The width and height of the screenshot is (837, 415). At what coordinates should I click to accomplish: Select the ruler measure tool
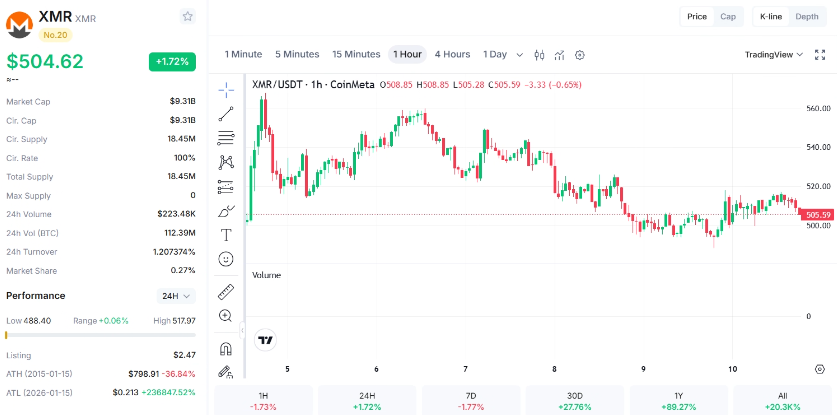coord(226,292)
